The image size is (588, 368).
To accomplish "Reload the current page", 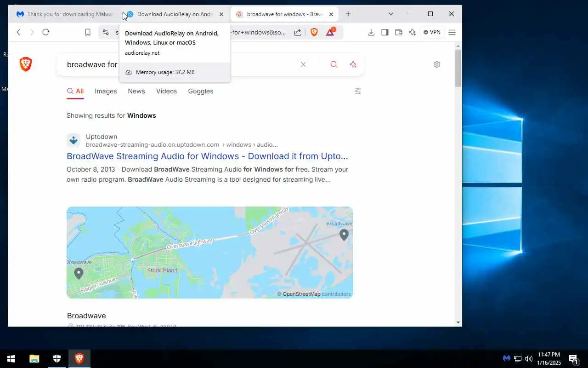I will click(45, 32).
